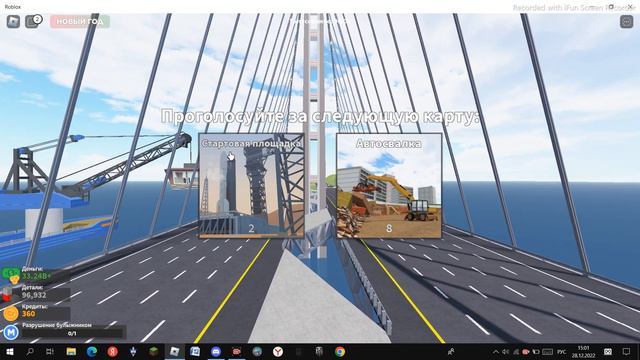The height and width of the screenshot is (360, 640).
Task: Open the Roblox menu icon
Action: tap(13, 21)
